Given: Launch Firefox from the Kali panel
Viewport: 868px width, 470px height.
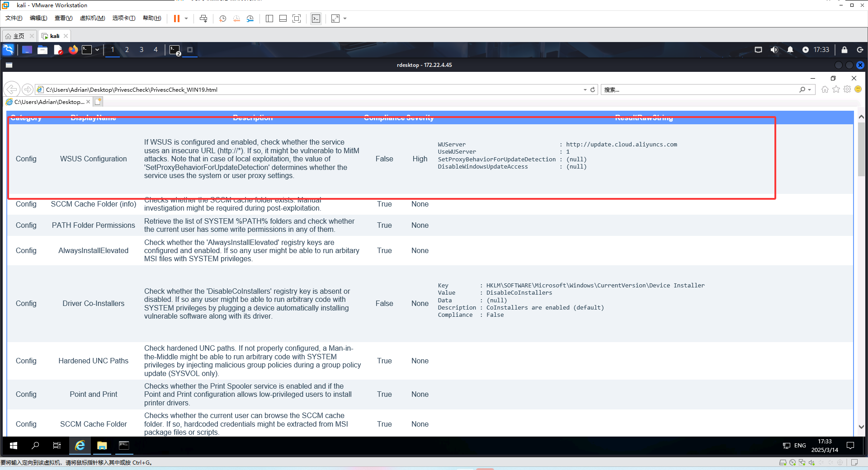Looking at the screenshot, I should [73, 50].
